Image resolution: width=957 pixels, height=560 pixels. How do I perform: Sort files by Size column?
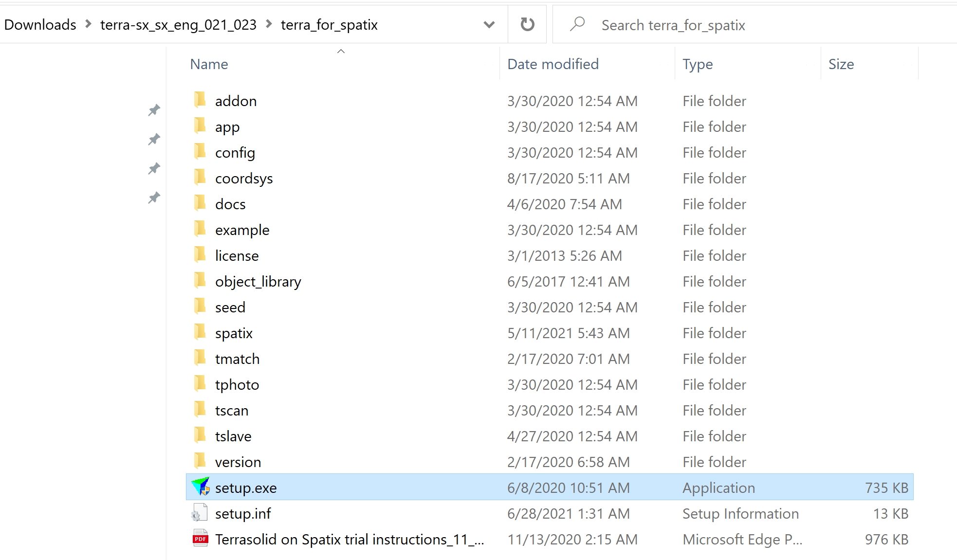click(841, 64)
